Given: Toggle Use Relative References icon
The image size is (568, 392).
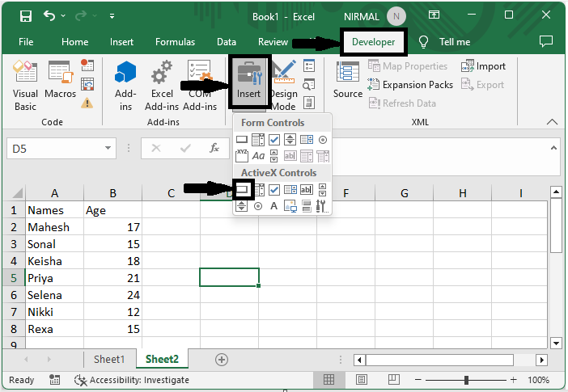Looking at the screenshot, I should pyautogui.click(x=87, y=84).
